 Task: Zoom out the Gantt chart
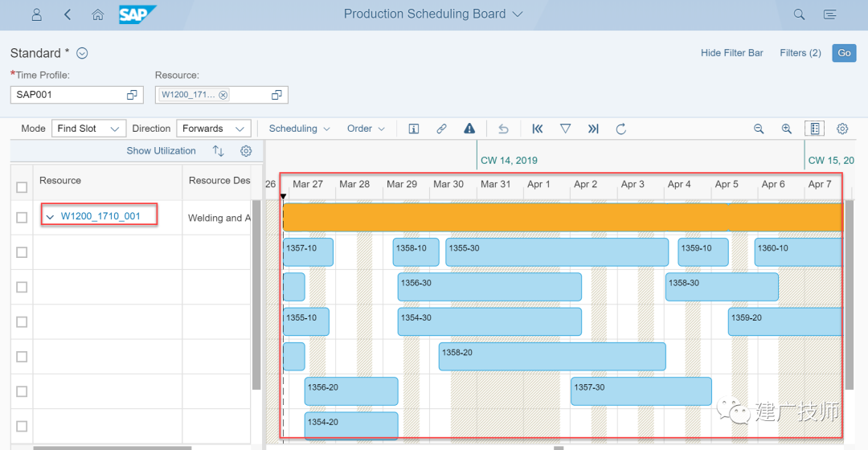click(759, 129)
